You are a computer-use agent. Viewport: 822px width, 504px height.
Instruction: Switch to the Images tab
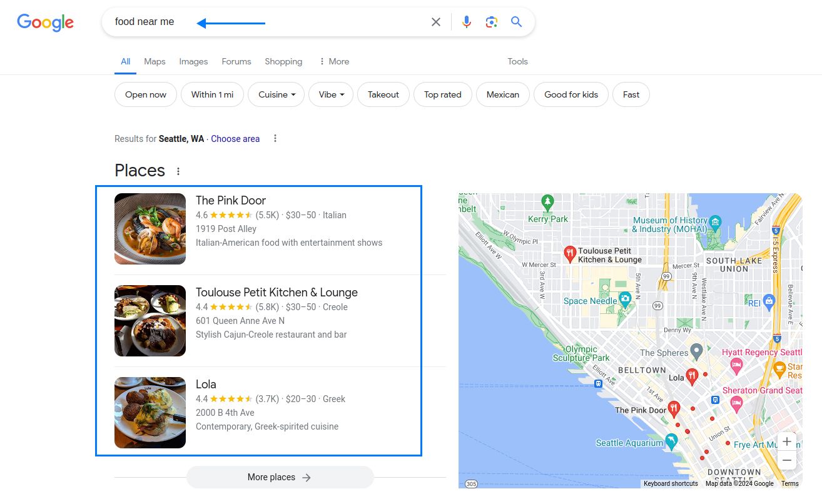pyautogui.click(x=193, y=61)
